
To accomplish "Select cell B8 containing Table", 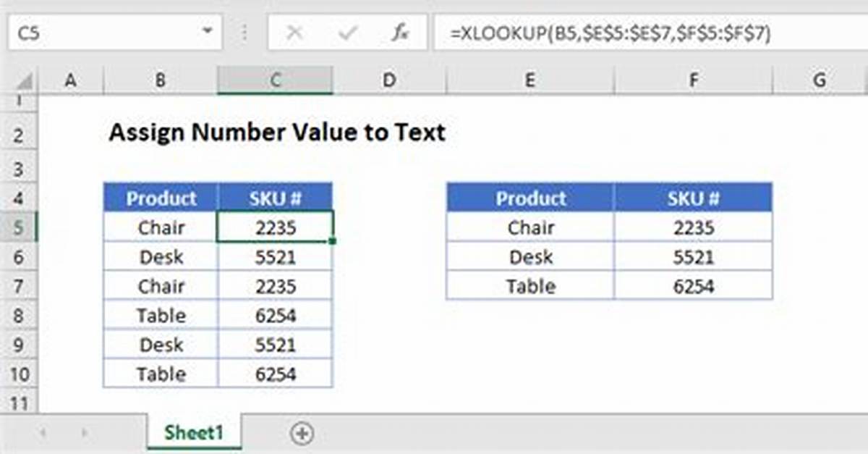I will click(161, 315).
